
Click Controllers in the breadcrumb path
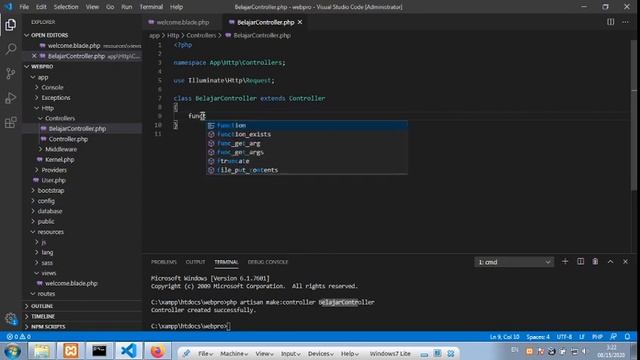(x=201, y=36)
